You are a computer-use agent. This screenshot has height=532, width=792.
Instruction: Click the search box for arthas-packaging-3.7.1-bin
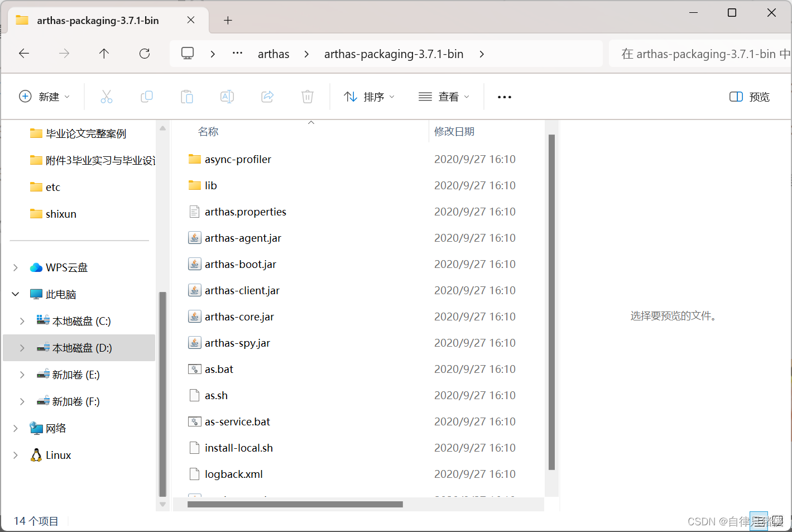click(700, 54)
